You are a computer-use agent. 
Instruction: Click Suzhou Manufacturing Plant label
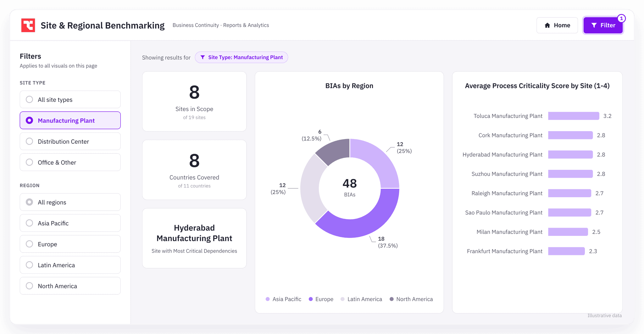point(507,174)
